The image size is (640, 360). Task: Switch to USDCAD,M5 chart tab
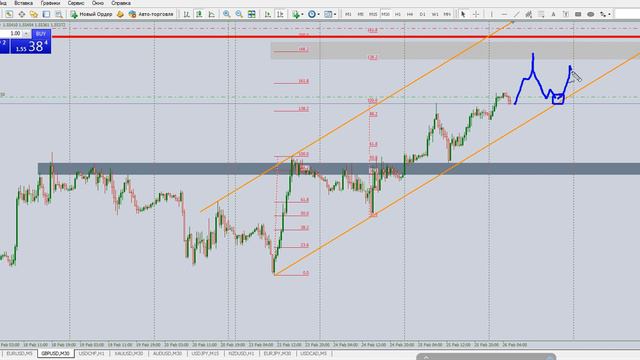(313, 353)
